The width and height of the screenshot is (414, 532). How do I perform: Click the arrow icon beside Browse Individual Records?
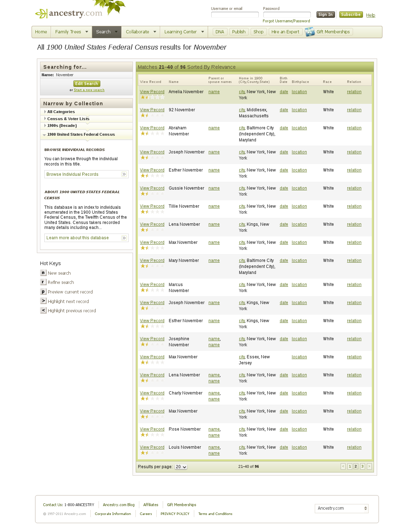[124, 174]
